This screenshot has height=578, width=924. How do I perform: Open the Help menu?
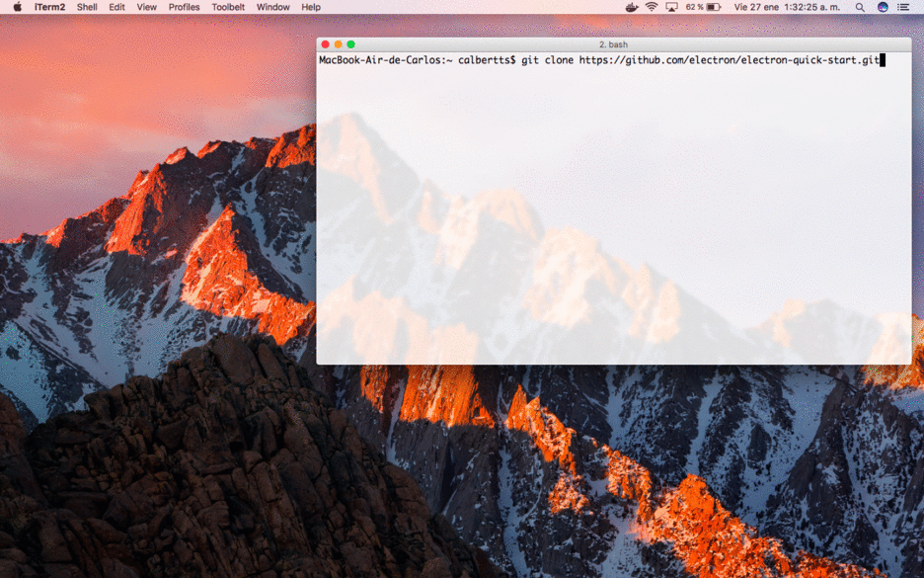(x=311, y=7)
